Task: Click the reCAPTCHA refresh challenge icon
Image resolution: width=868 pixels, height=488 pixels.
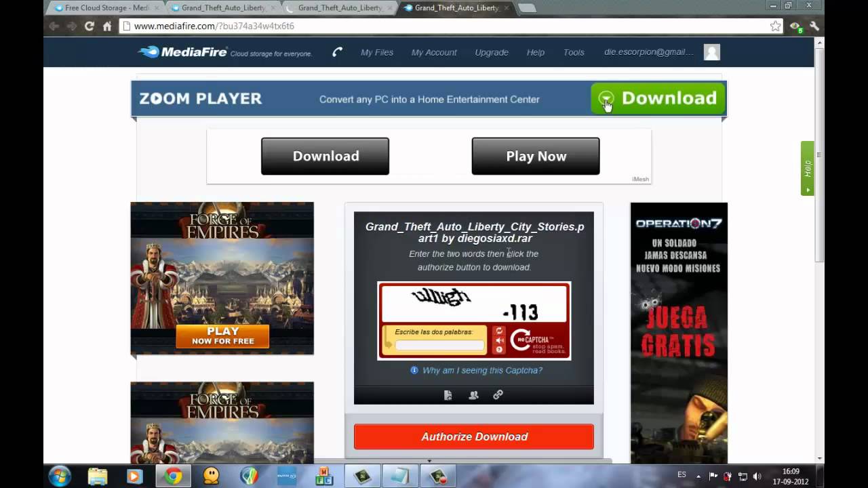Action: [499, 331]
